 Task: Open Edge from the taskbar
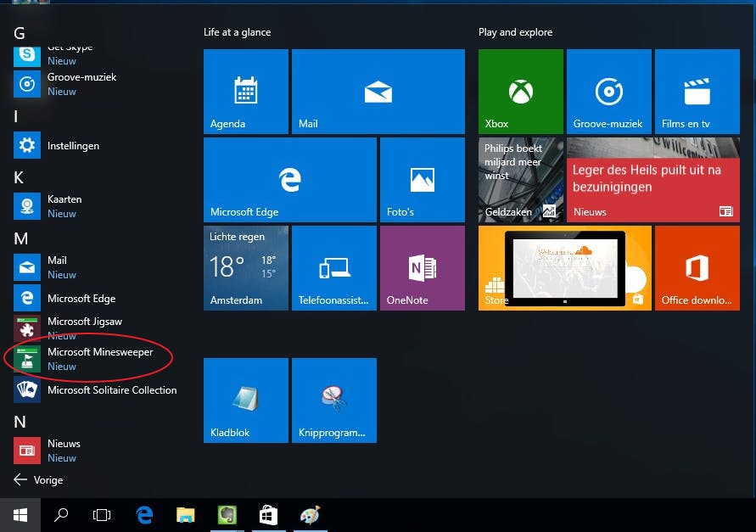pyautogui.click(x=144, y=515)
